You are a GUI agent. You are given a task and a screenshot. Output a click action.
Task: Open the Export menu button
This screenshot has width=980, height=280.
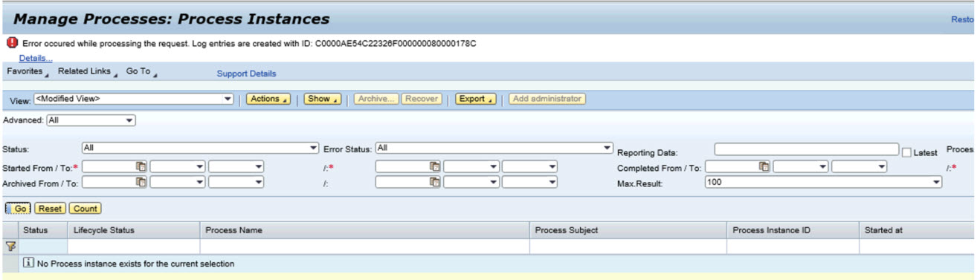pos(475,99)
